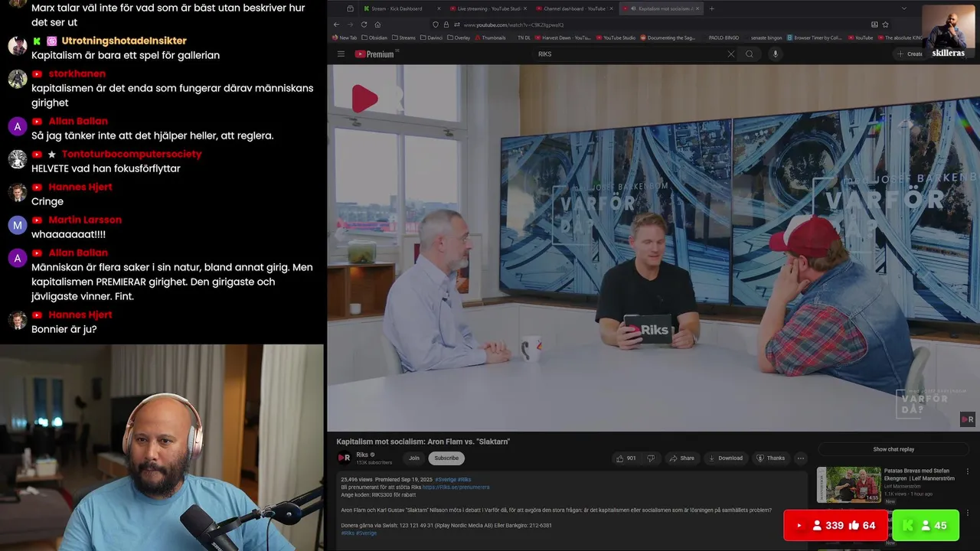Show chat replay
This screenshot has width=980, height=551.
[893, 449]
